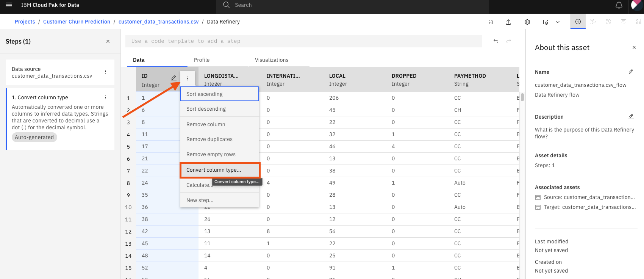Viewport: 644px width, 279px height.
Task: Click the top Search field
Action: [353, 5]
